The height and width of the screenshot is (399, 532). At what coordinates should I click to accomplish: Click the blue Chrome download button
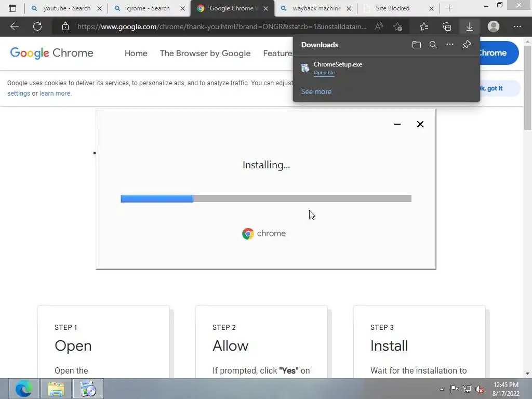(498, 53)
